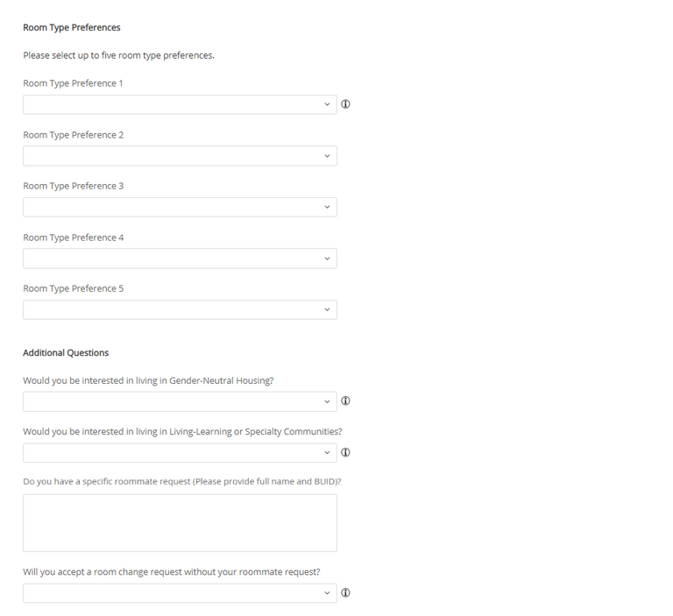673x616 pixels.
Task: Click the specific roommate request question label
Action: coord(181,482)
